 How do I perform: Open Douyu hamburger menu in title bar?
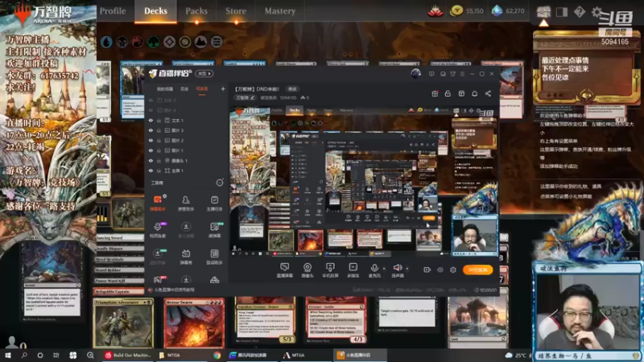point(462,74)
